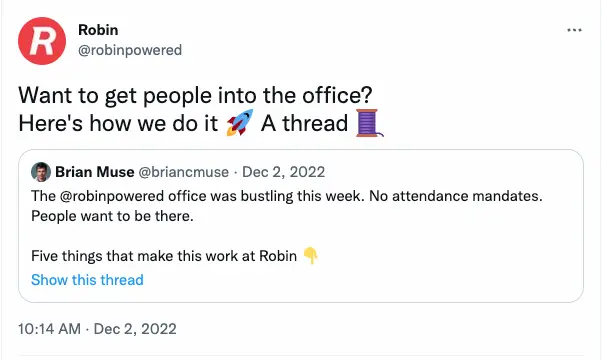
Task: Open the @robinpowered mention in quoted text
Action: pyautogui.click(x=112, y=196)
